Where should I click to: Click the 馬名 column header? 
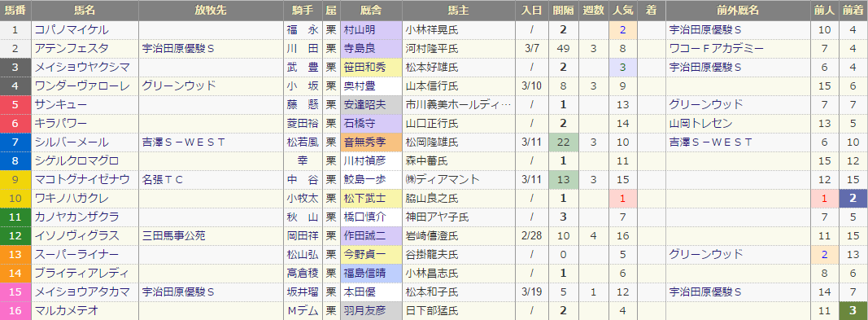coord(85,11)
